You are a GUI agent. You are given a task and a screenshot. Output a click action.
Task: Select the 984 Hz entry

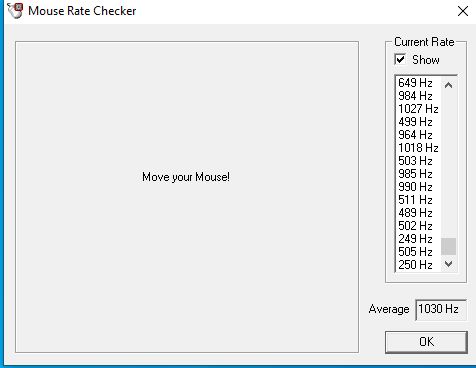(419, 96)
